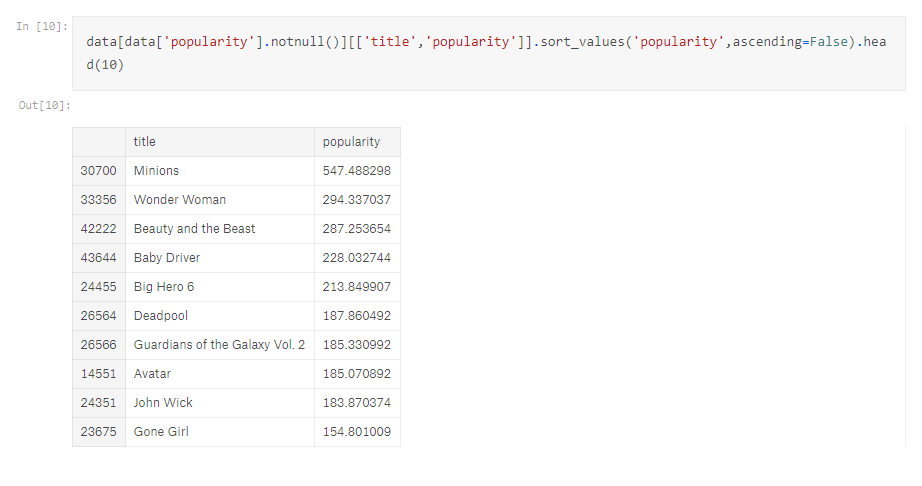Click inside the code cell input
This screenshot has width=922, height=486.
[x=489, y=53]
